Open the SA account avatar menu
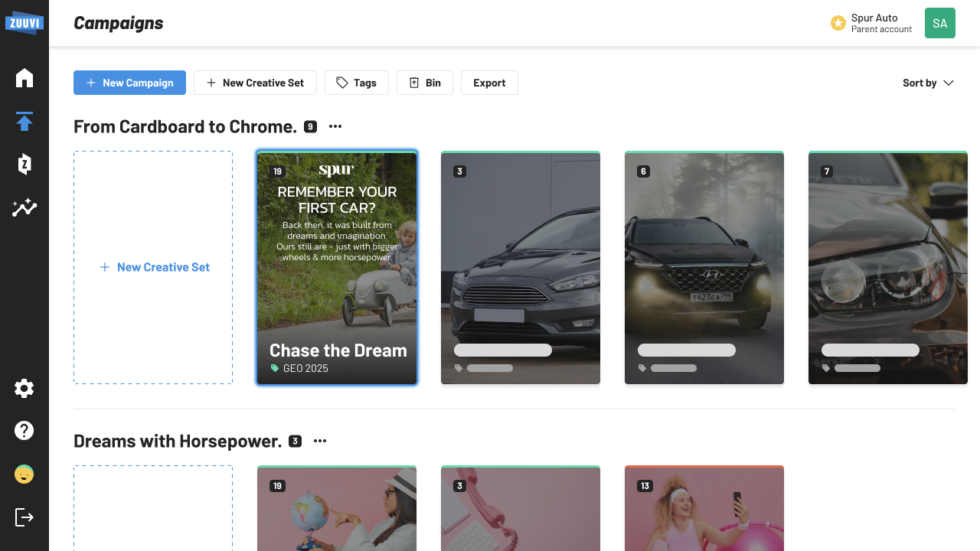This screenshot has height=551, width=980. (939, 23)
